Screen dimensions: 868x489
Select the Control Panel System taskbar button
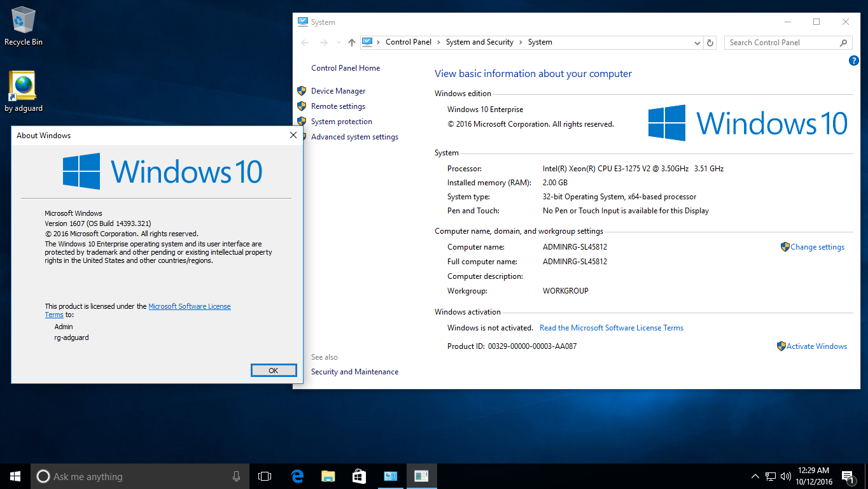point(390,476)
